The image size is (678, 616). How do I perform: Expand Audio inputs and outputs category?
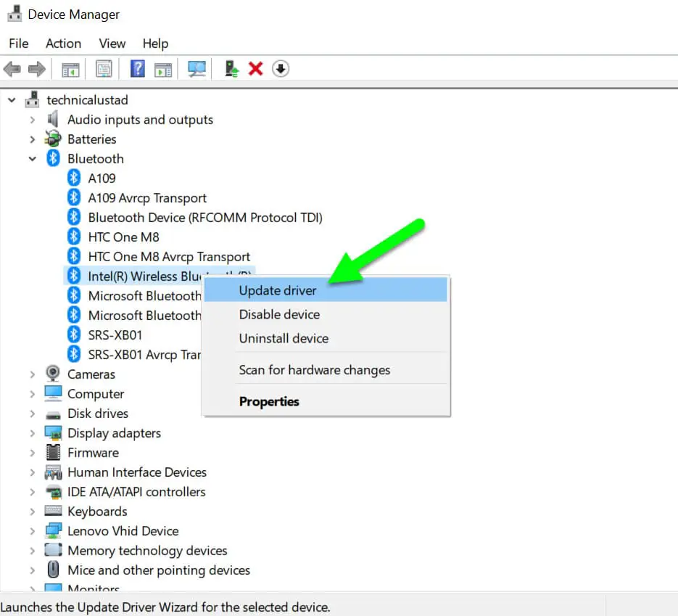[33, 120]
